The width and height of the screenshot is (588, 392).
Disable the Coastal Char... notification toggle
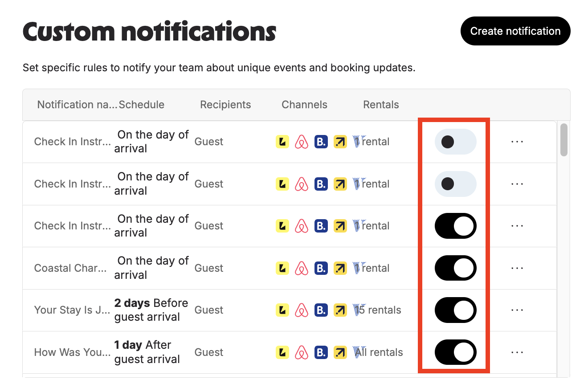(455, 268)
